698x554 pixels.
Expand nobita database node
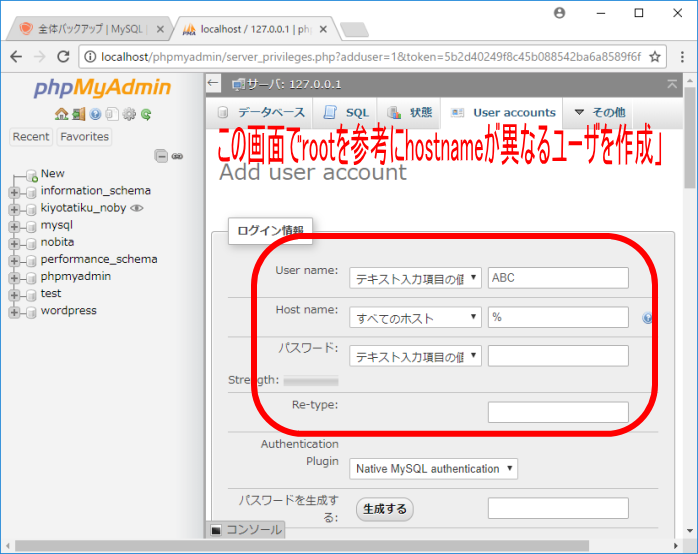click(14, 243)
